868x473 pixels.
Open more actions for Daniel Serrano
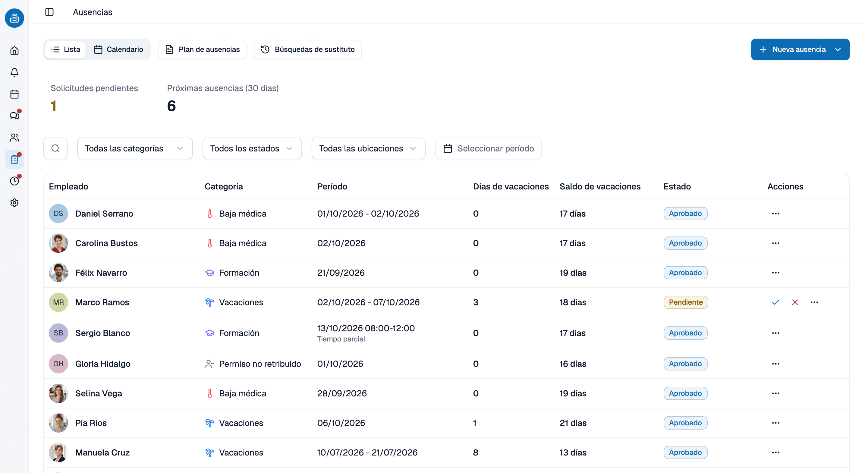pyautogui.click(x=776, y=214)
